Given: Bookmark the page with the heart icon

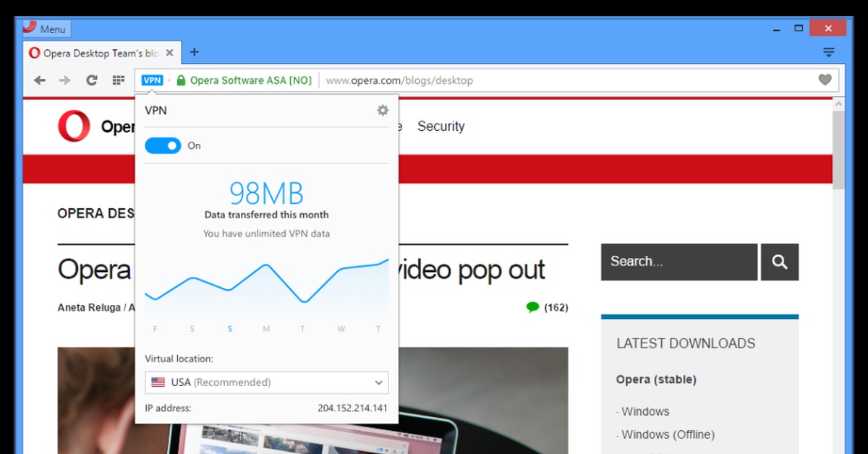Looking at the screenshot, I should pyautogui.click(x=825, y=80).
